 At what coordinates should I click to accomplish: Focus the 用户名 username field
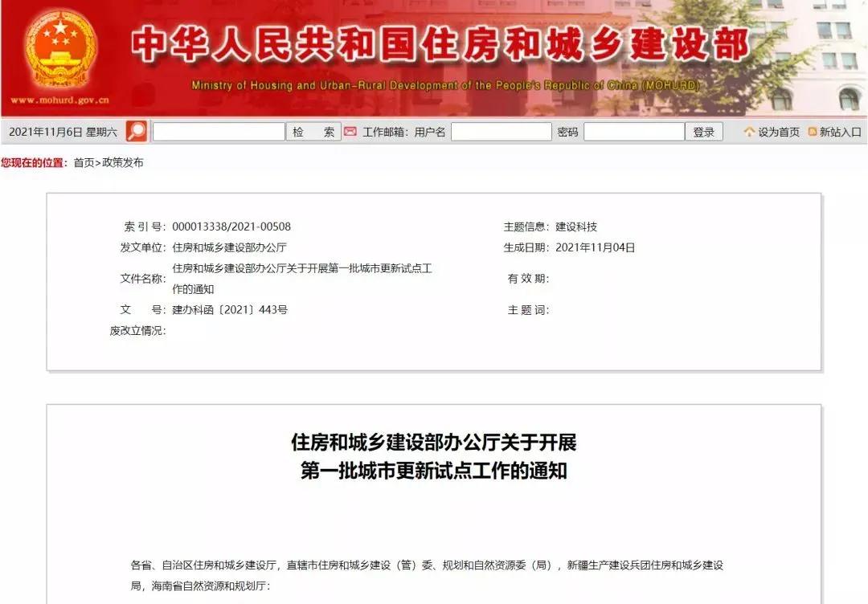(502, 132)
